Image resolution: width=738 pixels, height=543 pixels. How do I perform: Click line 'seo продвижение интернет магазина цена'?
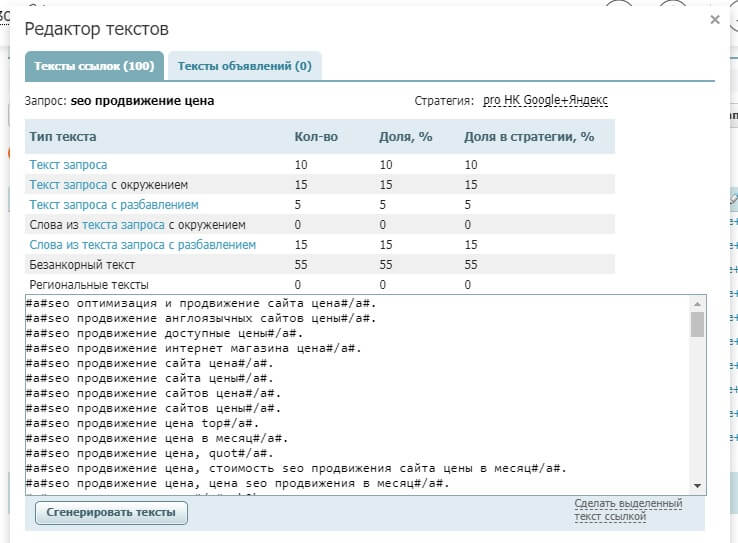click(x=194, y=349)
